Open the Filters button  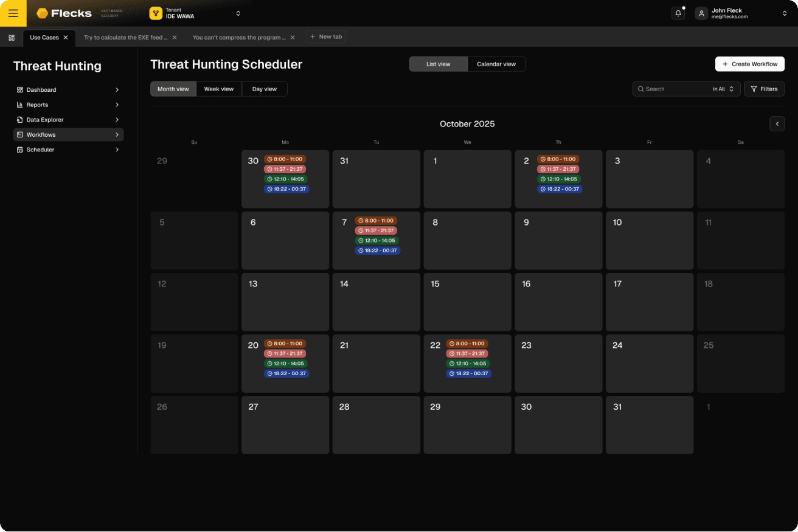point(764,89)
